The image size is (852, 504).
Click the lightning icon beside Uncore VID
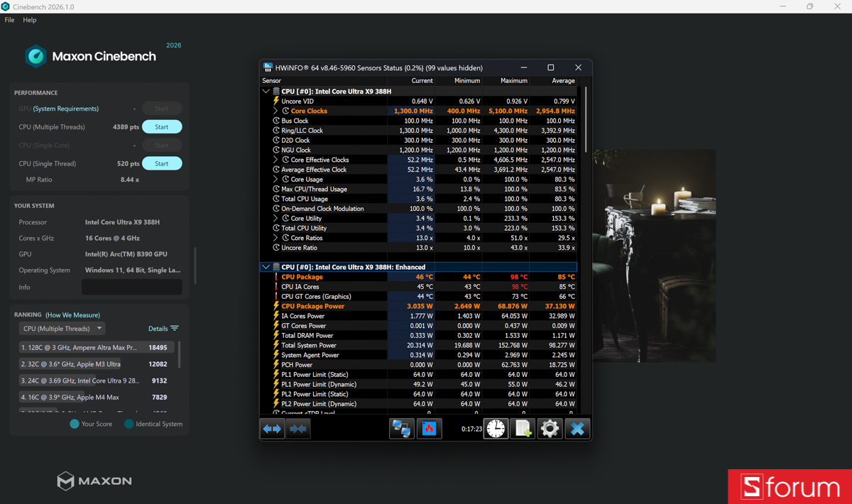click(x=276, y=102)
